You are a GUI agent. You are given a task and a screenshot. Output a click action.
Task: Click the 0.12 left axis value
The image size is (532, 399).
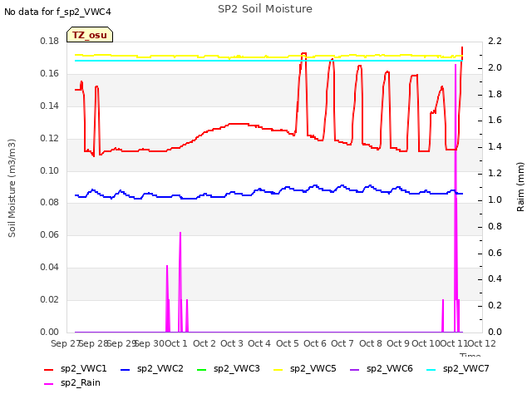(x=50, y=139)
